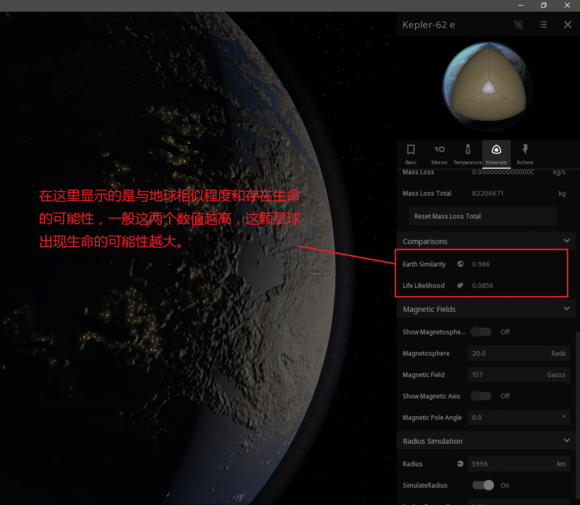The width and height of the screenshot is (580, 505).
Task: Click the Radius value field 5996
Action: point(519,464)
